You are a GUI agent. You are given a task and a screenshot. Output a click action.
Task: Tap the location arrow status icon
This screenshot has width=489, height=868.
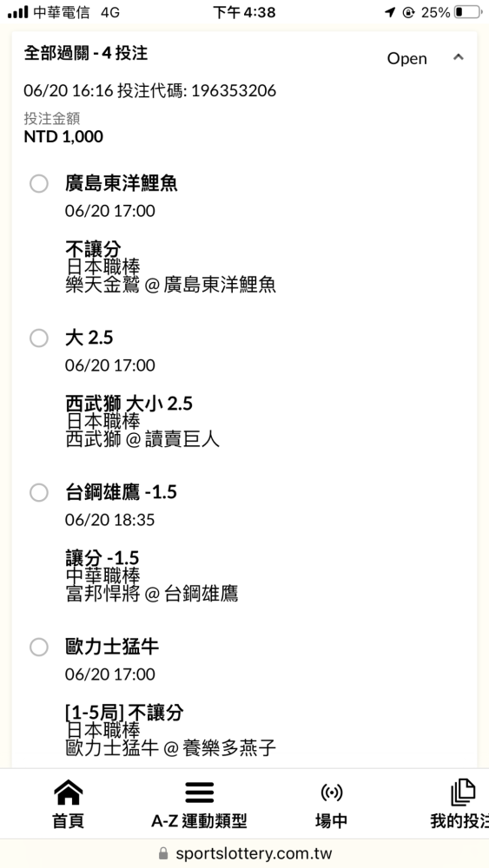[390, 12]
